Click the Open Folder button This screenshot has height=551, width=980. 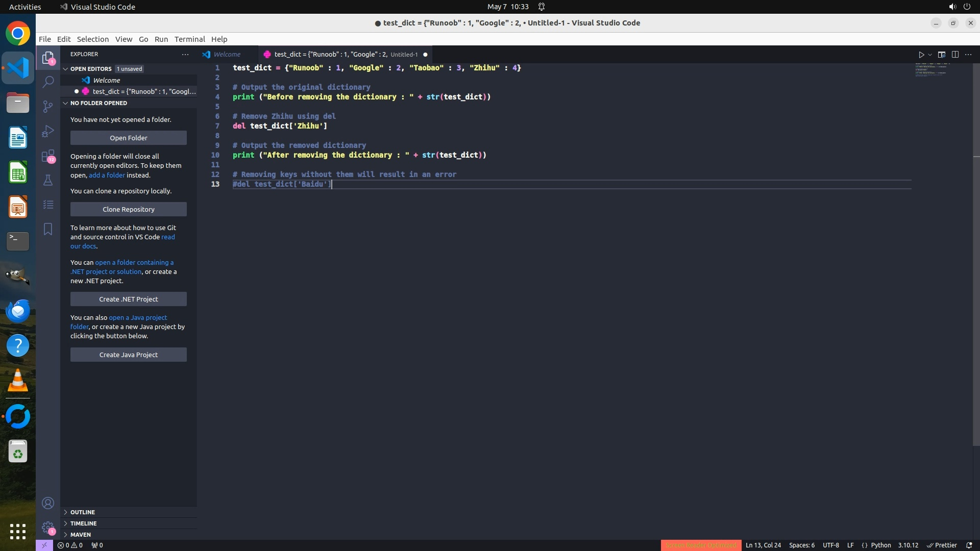128,138
